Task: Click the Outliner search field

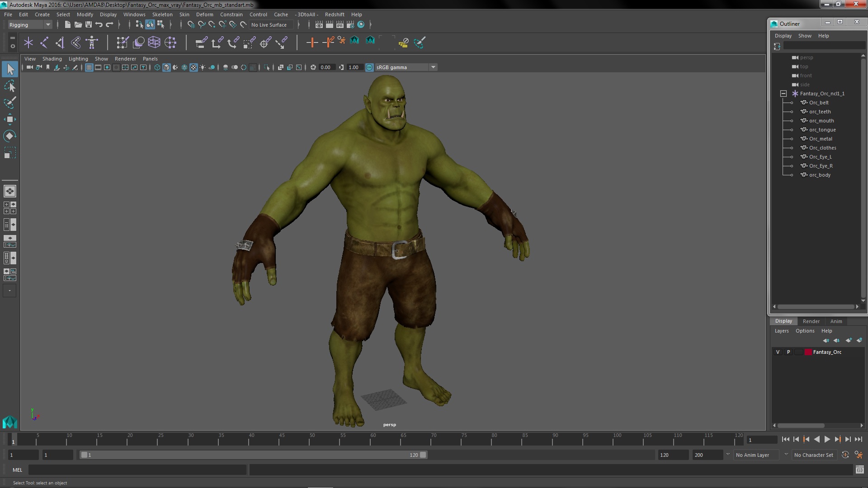Action: (824, 46)
